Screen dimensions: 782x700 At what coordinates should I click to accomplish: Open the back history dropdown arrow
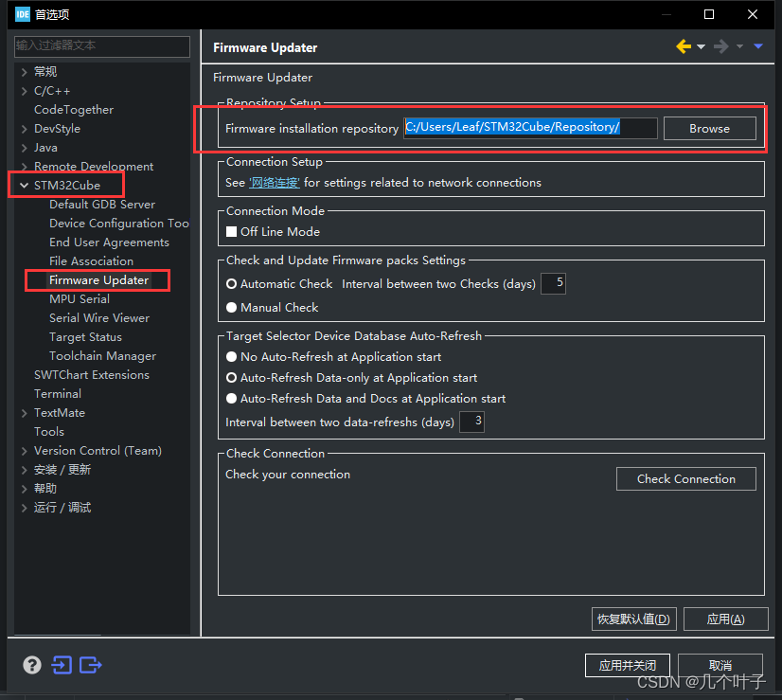[701, 47]
